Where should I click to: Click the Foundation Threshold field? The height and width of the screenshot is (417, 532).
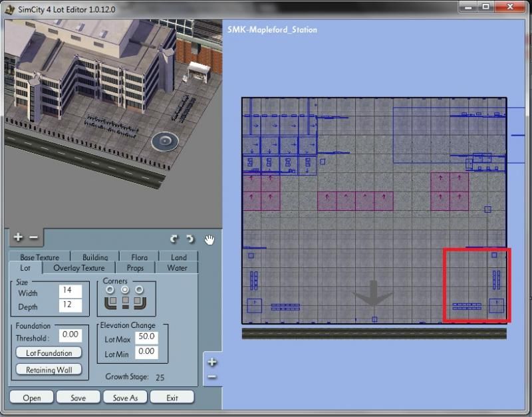click(70, 335)
